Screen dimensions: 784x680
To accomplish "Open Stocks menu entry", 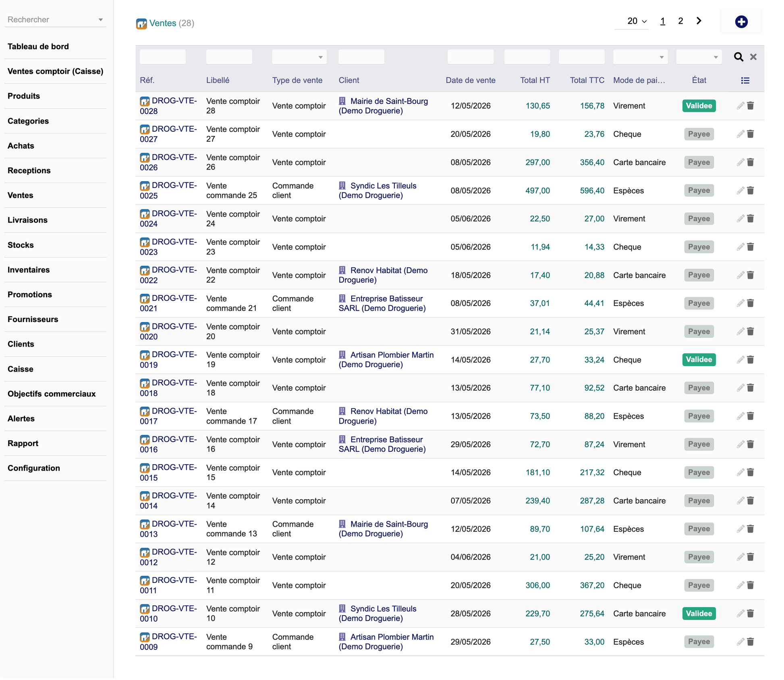I will (21, 245).
